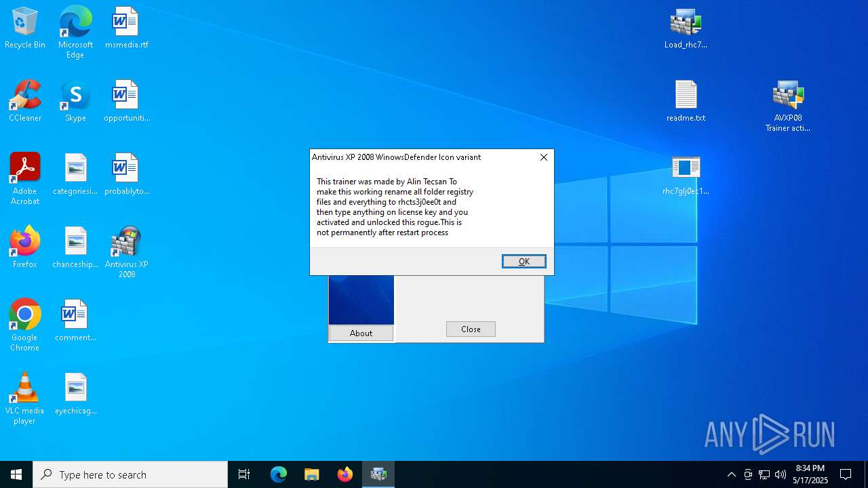Open the Recycle Bin desktop icon
Screen dimensions: 868x488
coord(25,28)
